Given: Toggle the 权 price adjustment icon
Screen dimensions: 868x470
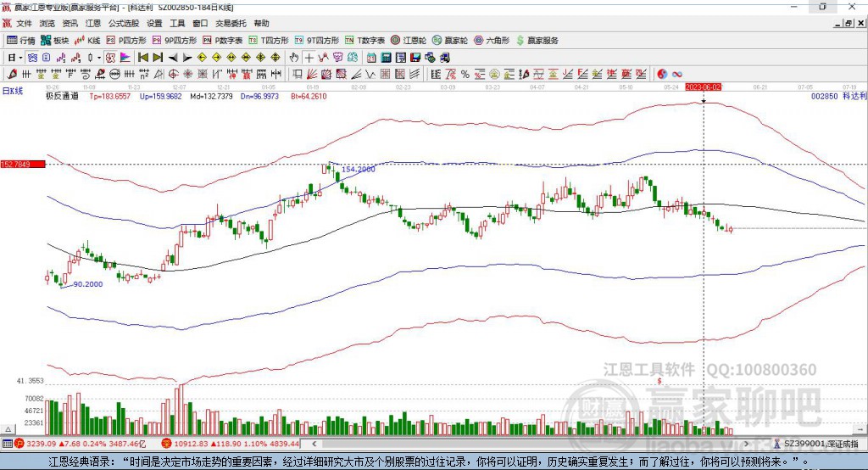Looking at the screenshot, I should 111,58.
